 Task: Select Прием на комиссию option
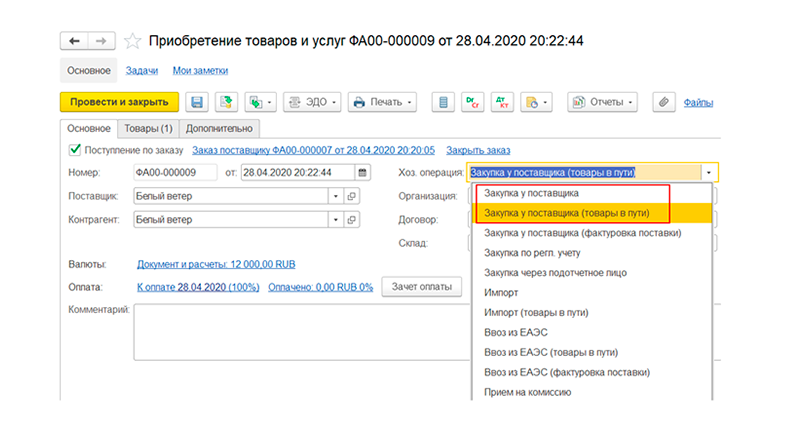click(592, 392)
